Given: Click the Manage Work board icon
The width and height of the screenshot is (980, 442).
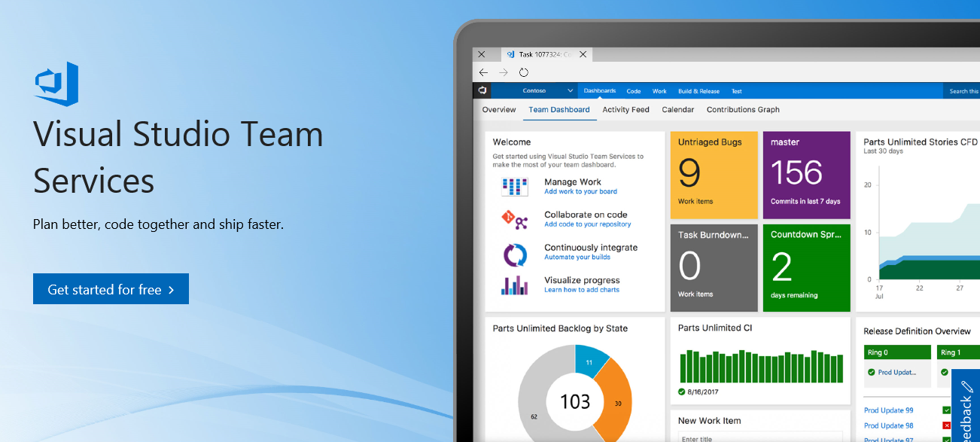Looking at the screenshot, I should pos(516,186).
